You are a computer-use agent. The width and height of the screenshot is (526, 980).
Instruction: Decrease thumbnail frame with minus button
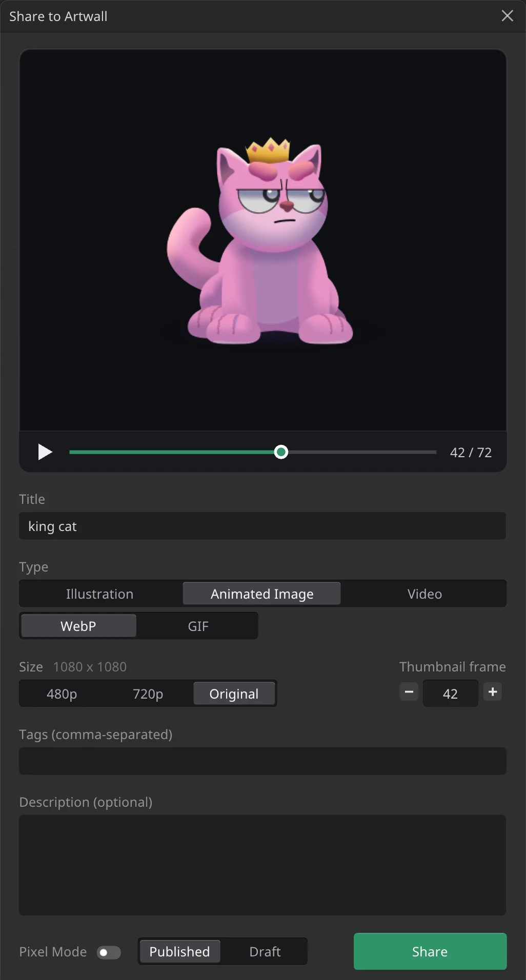[409, 692]
